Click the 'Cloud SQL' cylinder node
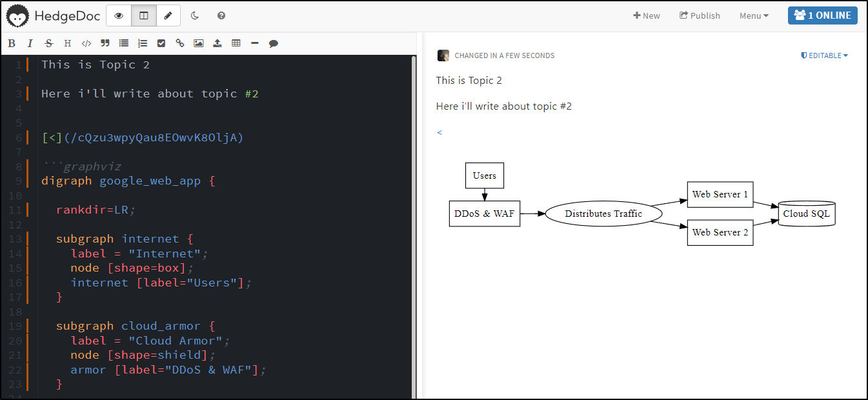The width and height of the screenshot is (868, 400). 807,214
